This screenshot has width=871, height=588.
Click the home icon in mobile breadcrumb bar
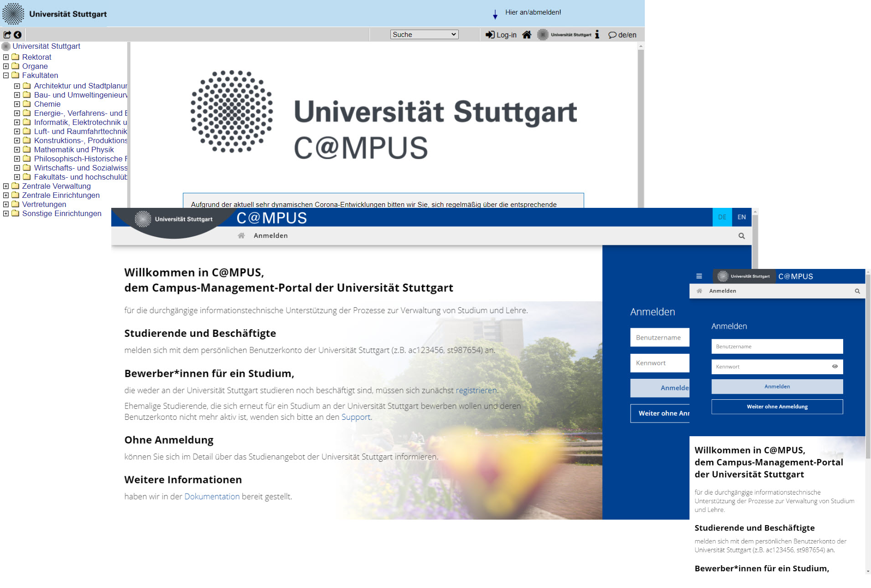699,291
